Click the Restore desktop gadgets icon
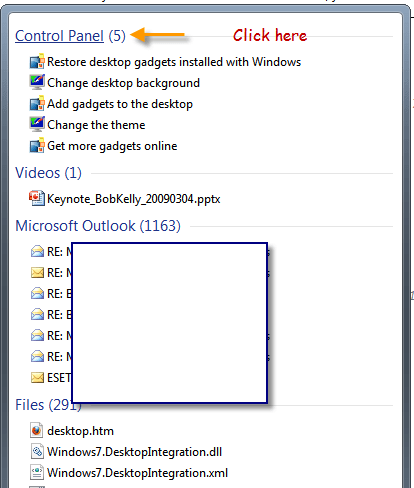The image size is (414, 488). click(x=37, y=62)
